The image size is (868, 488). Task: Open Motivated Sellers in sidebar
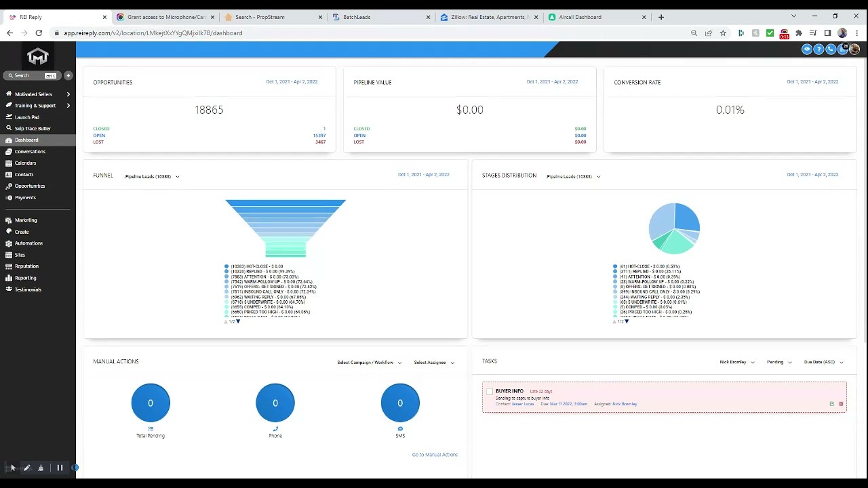pyautogui.click(x=37, y=94)
